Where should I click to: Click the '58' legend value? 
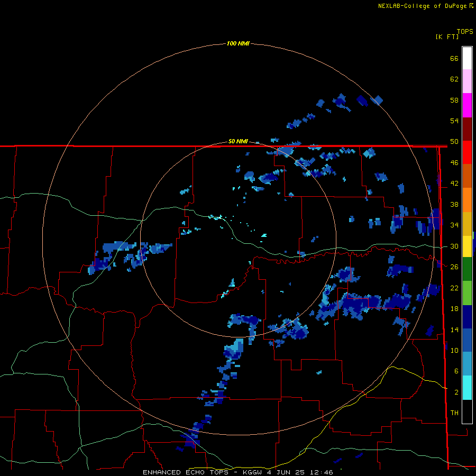(454, 100)
